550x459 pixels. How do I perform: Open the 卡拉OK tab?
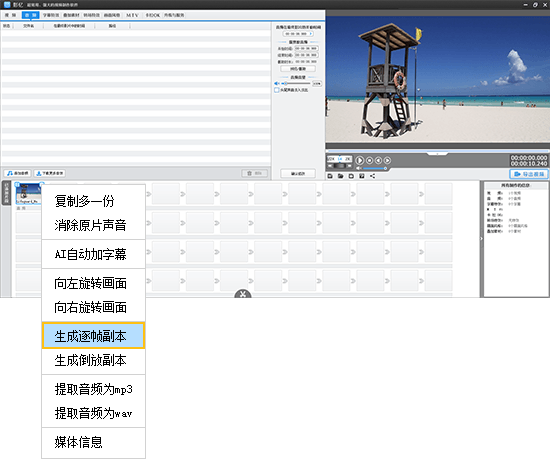(x=153, y=15)
